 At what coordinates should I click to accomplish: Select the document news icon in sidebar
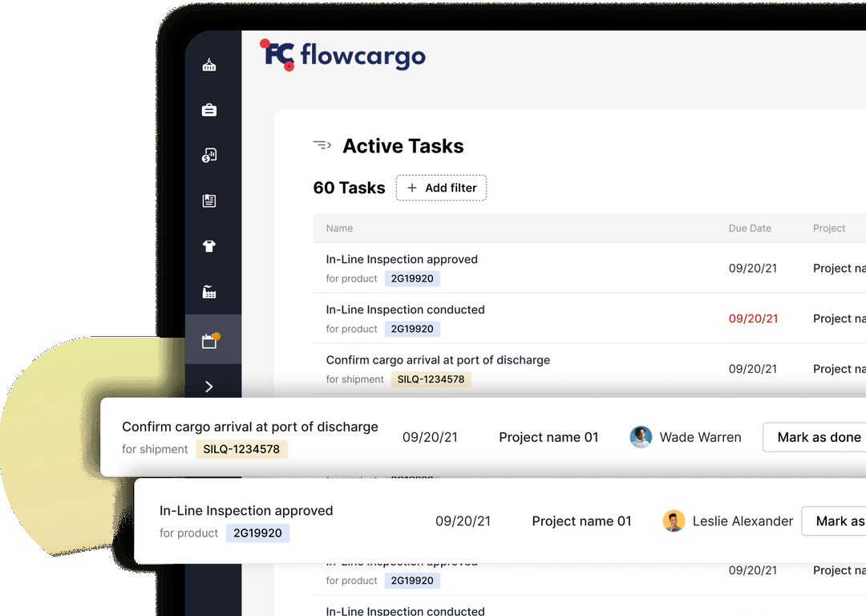209,201
